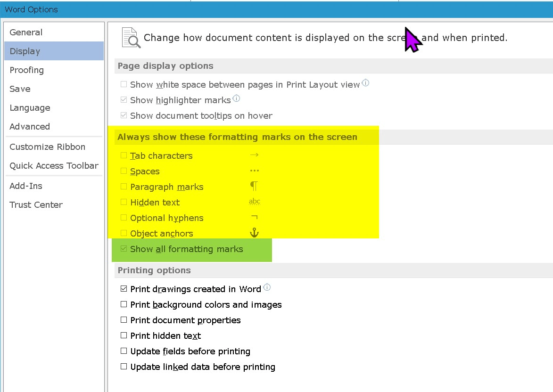Open the Add-Ins category
Viewport: 553px width, 392px height.
(x=54, y=186)
